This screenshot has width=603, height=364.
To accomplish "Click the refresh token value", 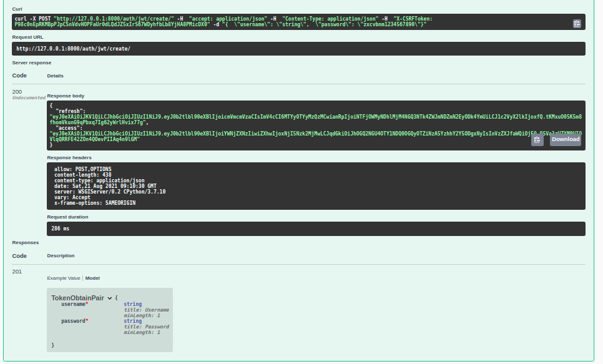I will (x=281, y=117).
